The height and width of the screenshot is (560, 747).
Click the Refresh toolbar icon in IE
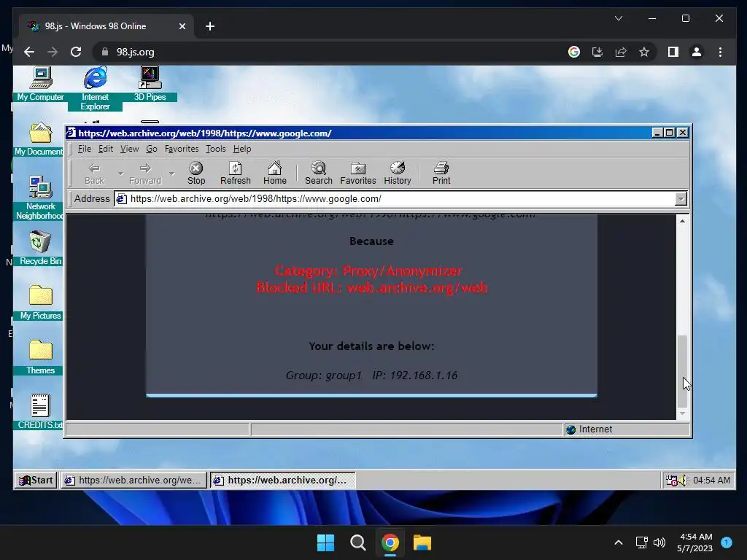click(236, 174)
